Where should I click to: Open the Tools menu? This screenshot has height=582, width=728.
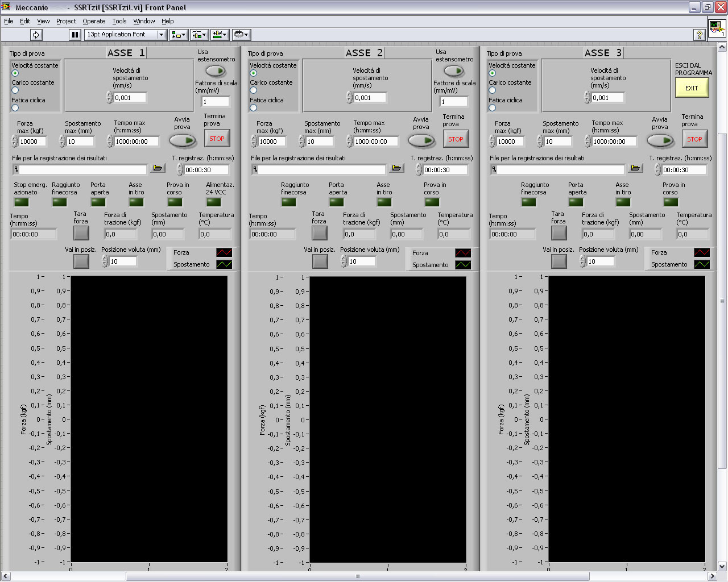tap(119, 21)
